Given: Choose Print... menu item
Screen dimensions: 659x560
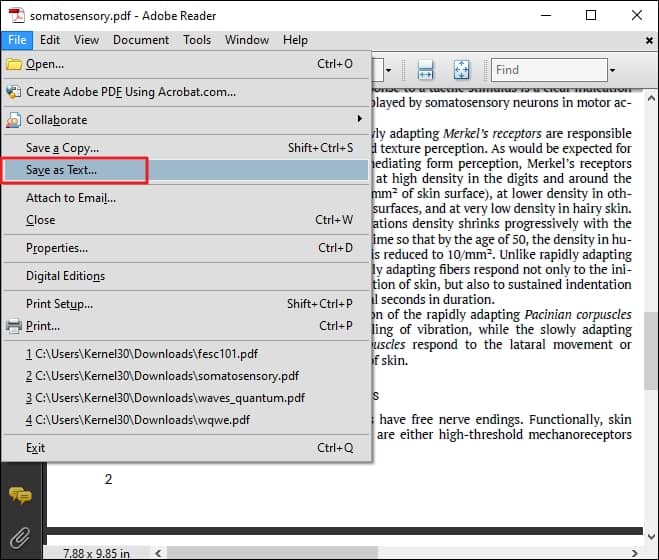Looking at the screenshot, I should 186,326.
